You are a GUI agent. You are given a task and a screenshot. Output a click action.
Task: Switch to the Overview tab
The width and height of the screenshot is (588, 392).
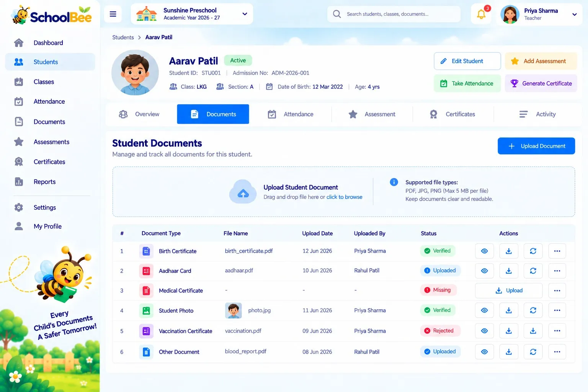tap(139, 114)
